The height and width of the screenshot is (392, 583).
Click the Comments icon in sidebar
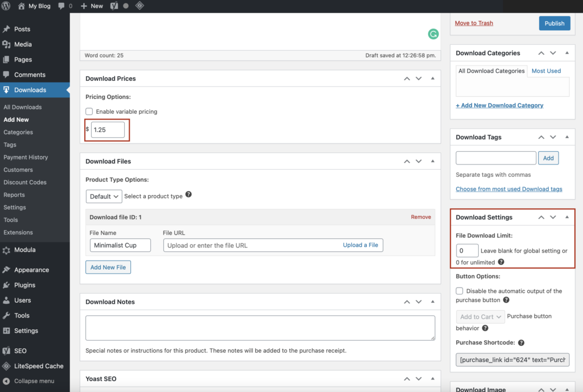(x=6, y=75)
